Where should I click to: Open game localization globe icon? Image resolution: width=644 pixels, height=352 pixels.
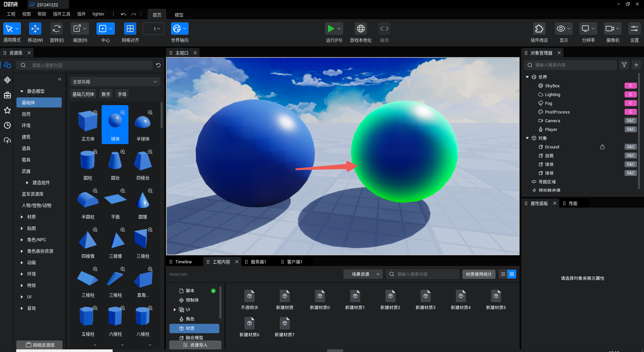pyautogui.click(x=361, y=29)
